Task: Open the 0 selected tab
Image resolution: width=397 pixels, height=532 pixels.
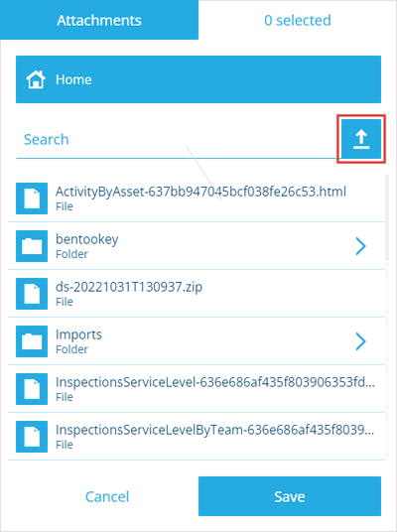Action: (x=298, y=20)
